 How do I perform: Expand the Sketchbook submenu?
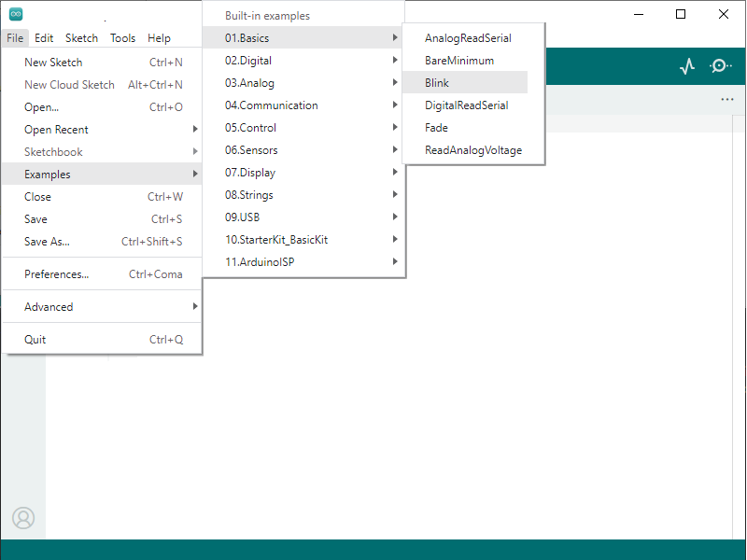[103, 152]
